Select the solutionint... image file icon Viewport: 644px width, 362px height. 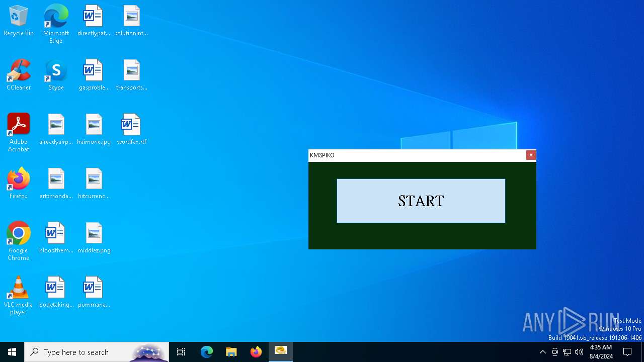point(131,21)
